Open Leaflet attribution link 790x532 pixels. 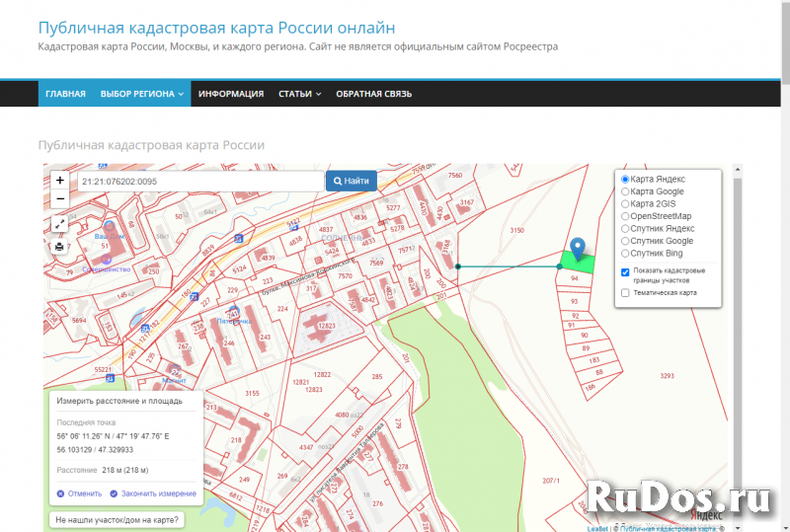pyautogui.click(x=597, y=528)
